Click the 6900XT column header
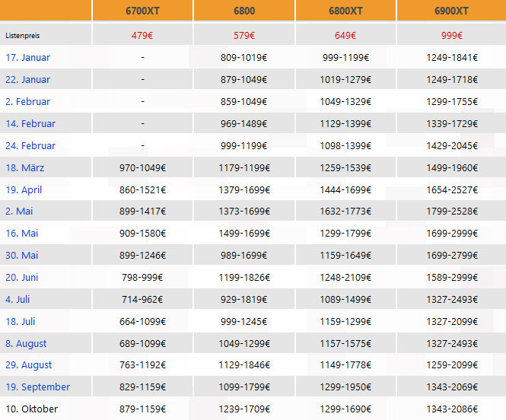The height and width of the screenshot is (420, 506). pos(451,11)
